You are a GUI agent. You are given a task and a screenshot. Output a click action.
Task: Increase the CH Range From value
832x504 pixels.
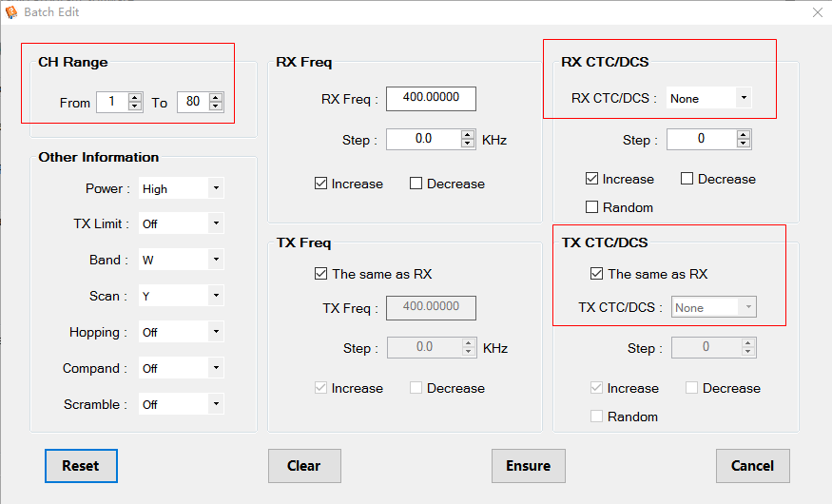coord(135,98)
